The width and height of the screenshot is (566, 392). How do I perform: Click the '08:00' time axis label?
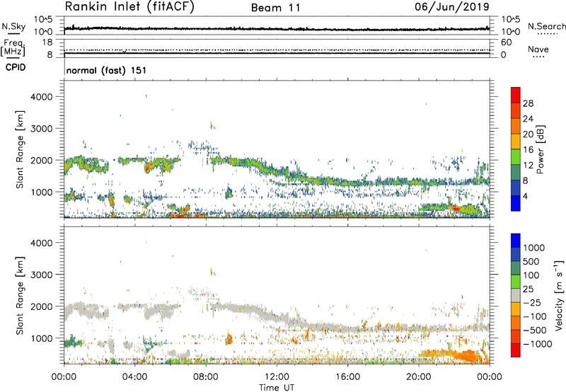[206, 377]
